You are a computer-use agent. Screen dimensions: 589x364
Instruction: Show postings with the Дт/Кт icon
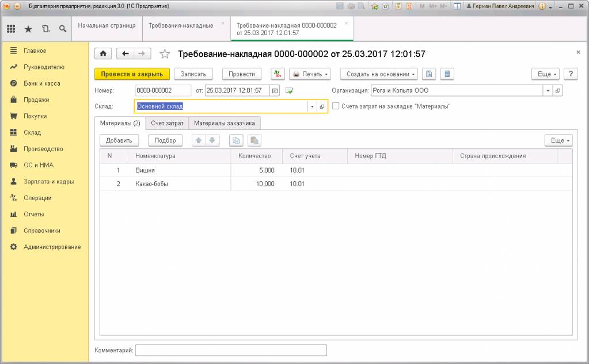(278, 74)
